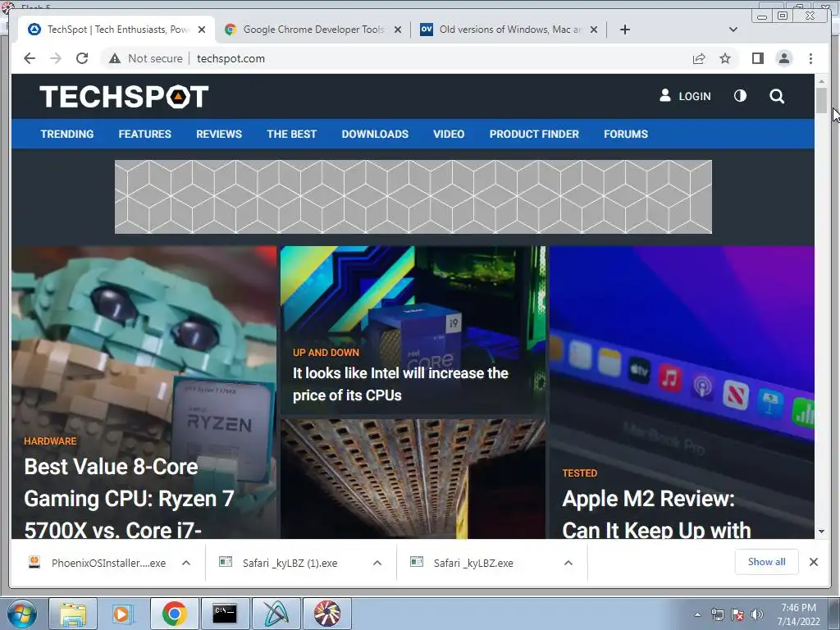Switch to Google Chrome Developer Tools tab

point(313,30)
